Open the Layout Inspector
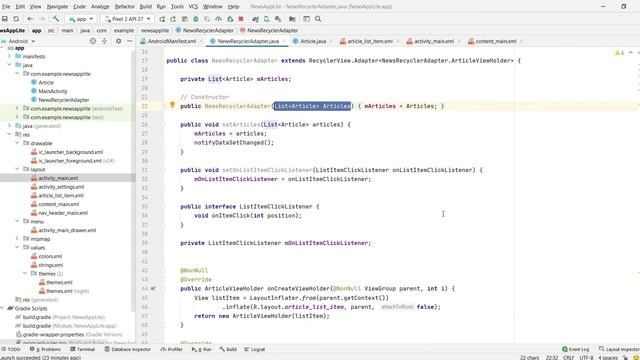The width and height of the screenshot is (640, 360). pyautogui.click(x=619, y=349)
